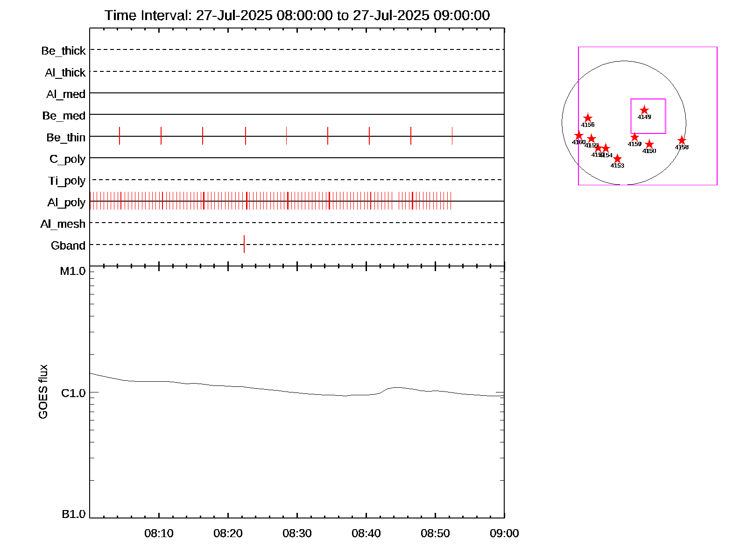
Task: Select the star above the 4155 label
Action: [x=592, y=139]
